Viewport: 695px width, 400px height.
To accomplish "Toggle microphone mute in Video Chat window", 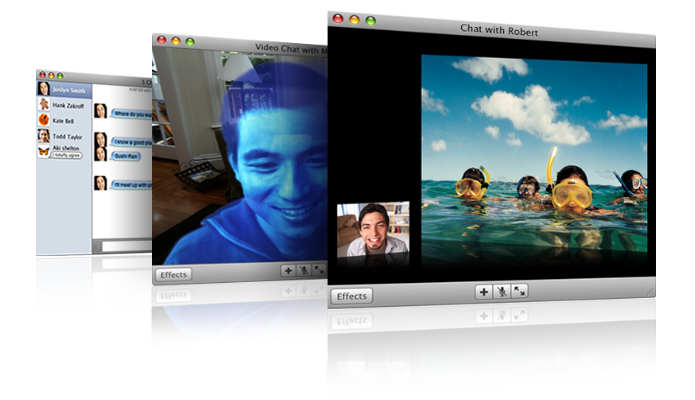I will 303,270.
